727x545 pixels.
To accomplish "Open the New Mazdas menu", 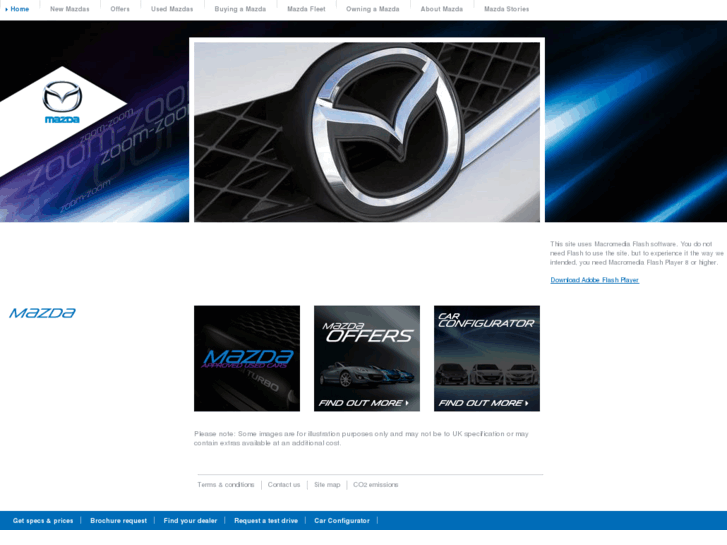I will tap(70, 9).
